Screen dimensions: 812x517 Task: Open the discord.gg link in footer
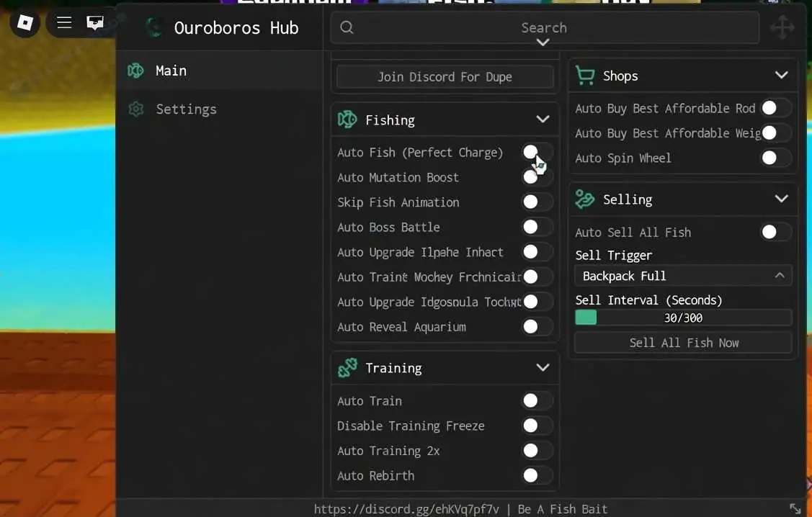point(406,509)
